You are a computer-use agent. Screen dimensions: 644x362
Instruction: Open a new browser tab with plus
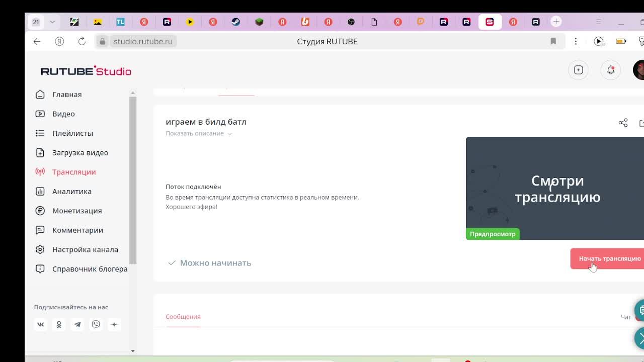pyautogui.click(x=556, y=22)
